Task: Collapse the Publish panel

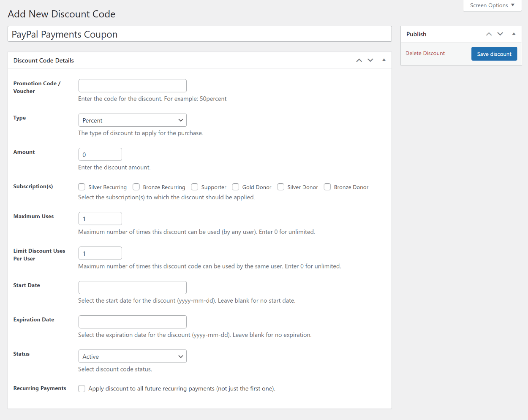Action: click(x=514, y=34)
